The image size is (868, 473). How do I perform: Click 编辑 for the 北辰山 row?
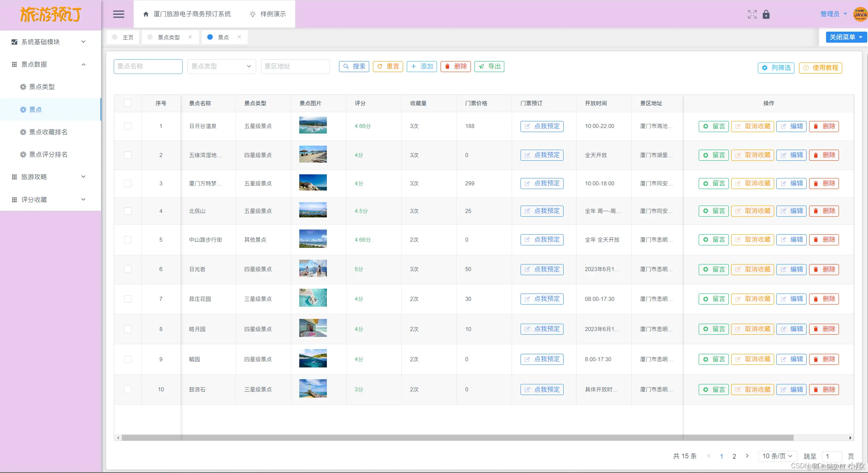(791, 211)
